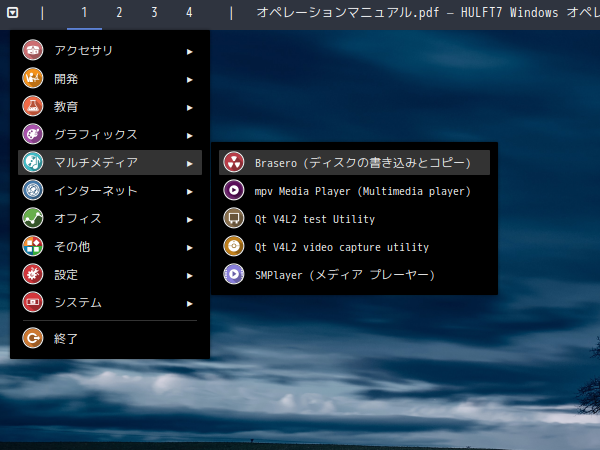Expand the アクセサリ submenu arrow

coord(189,52)
